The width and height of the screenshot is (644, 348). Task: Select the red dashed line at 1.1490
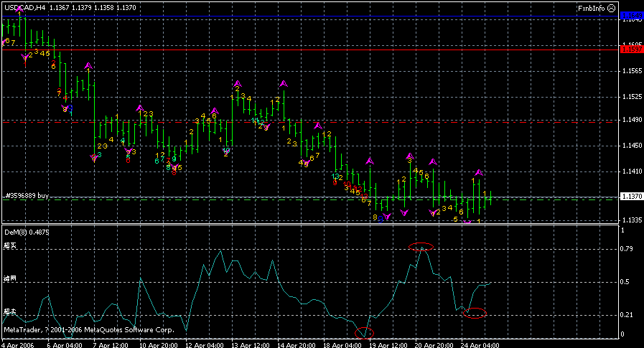pyautogui.click(x=309, y=122)
